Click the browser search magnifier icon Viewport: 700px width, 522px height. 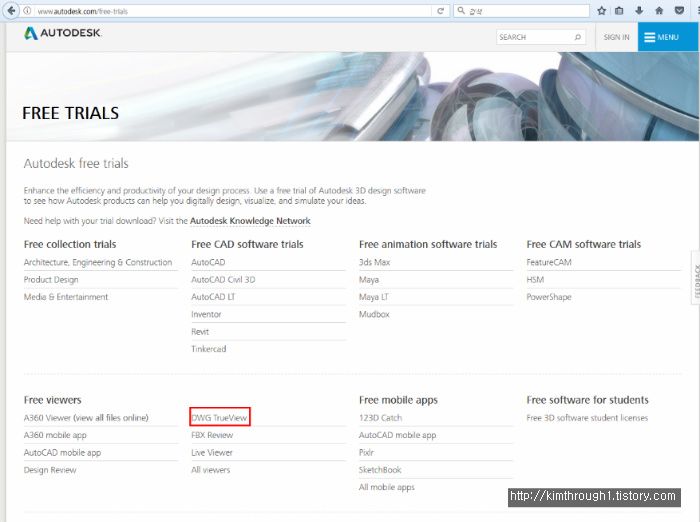[x=461, y=11]
